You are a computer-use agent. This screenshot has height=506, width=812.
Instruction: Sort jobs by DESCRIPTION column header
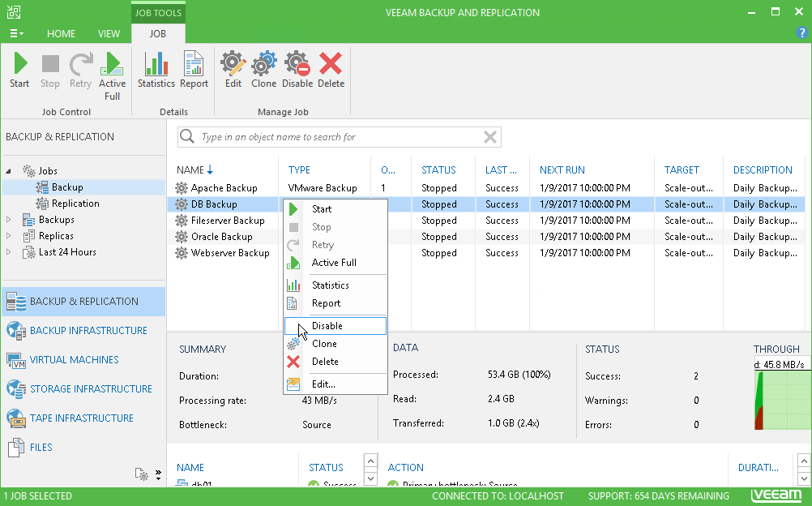point(763,170)
